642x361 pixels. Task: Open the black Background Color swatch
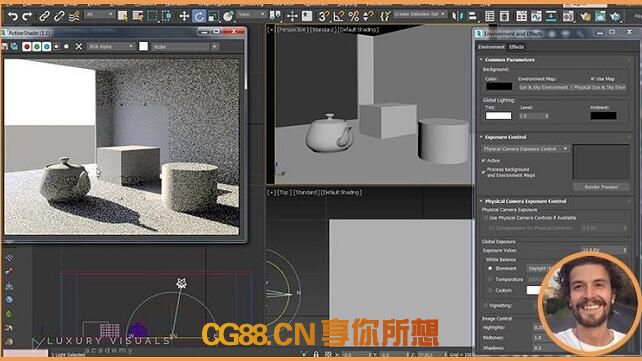[x=499, y=87]
